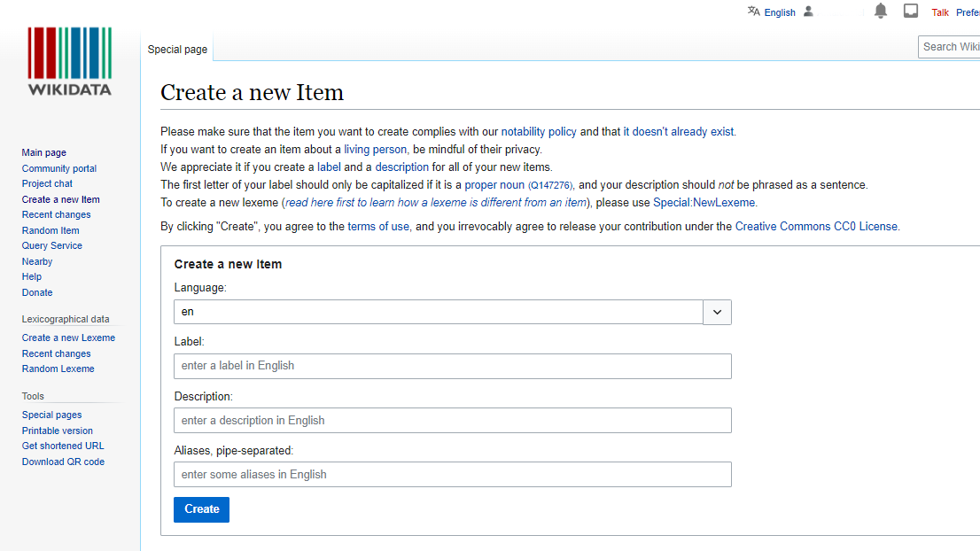Open the notices tray icon
This screenshot has width=980, height=551.
pos(910,12)
